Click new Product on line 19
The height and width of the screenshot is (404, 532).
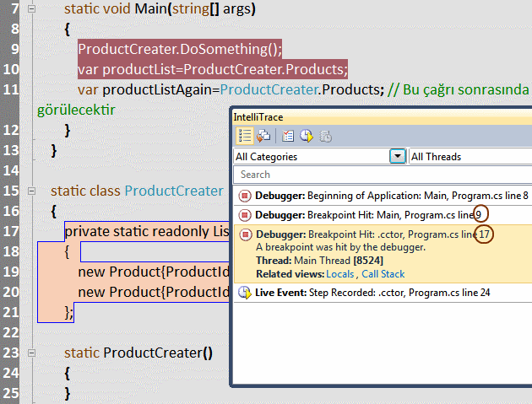121,272
